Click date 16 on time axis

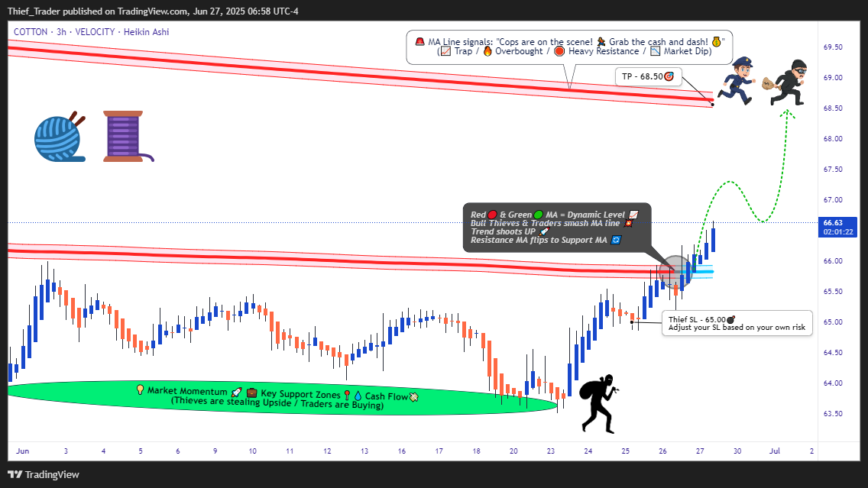[401, 451]
